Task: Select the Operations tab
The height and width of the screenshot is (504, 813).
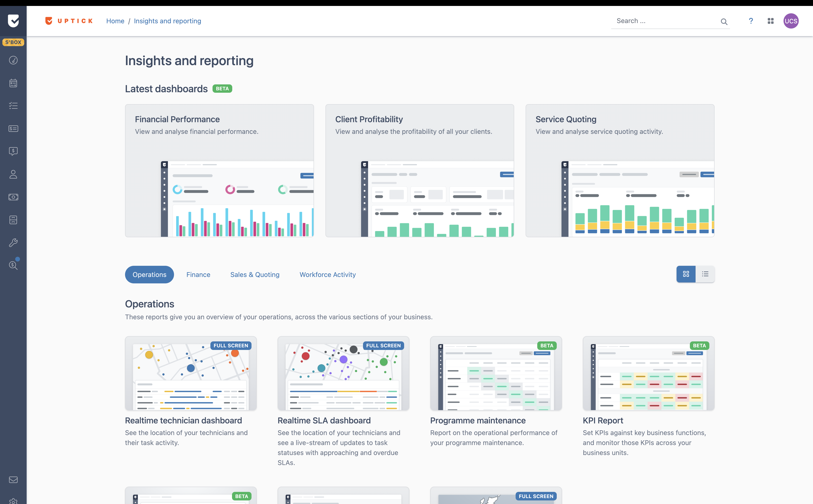Action: [x=149, y=275]
